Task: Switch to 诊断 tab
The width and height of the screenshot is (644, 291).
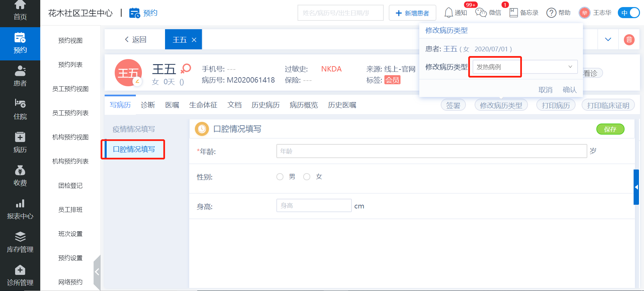Action: (148, 105)
